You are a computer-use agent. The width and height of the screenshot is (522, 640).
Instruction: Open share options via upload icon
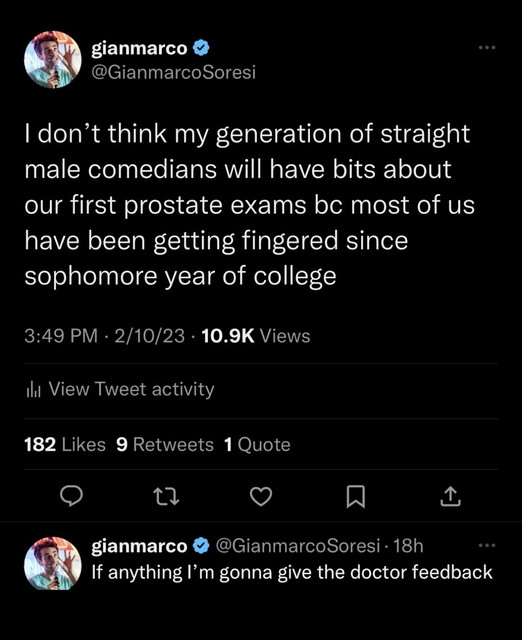pos(450,496)
